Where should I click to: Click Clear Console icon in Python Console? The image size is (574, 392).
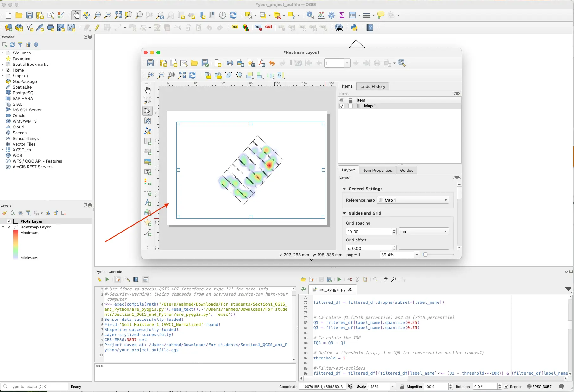99,279
